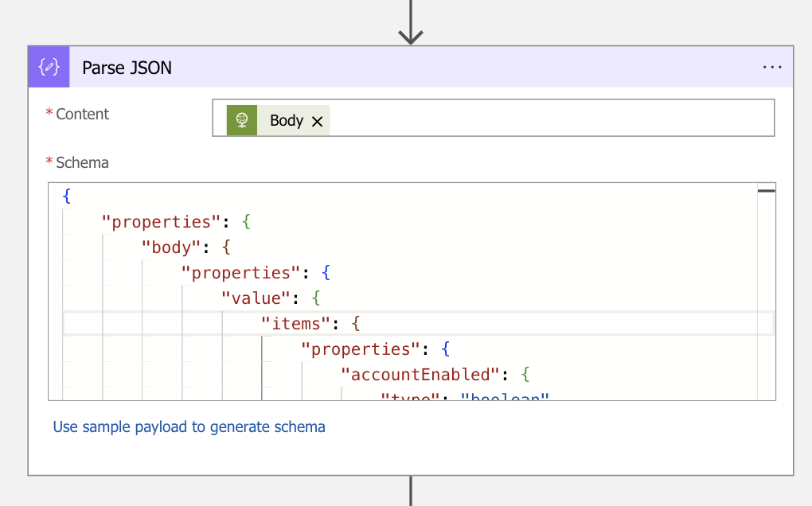812x506 pixels.
Task: Click the opening curly brace on first line
Action: coord(67,197)
